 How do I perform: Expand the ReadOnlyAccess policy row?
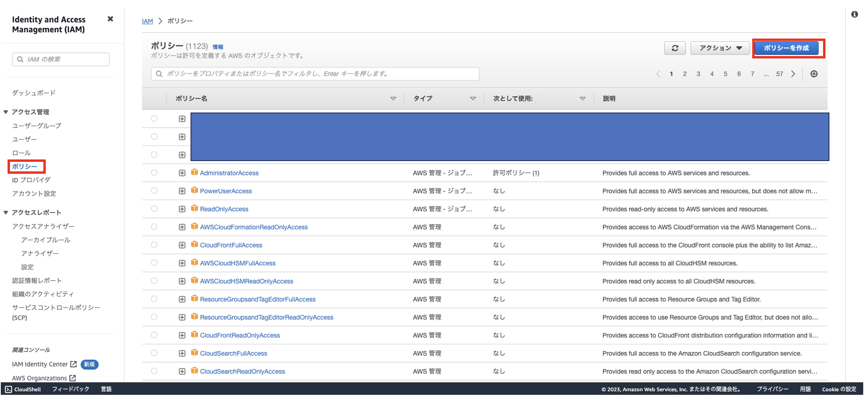[x=182, y=209]
